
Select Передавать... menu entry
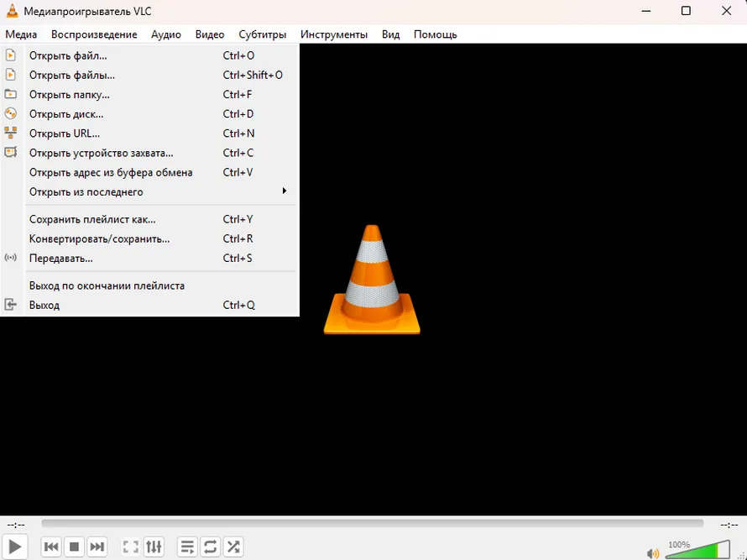[x=149, y=259]
